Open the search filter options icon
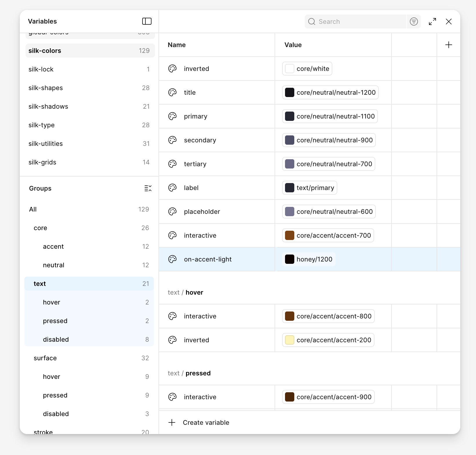This screenshot has width=476, height=455. click(414, 22)
